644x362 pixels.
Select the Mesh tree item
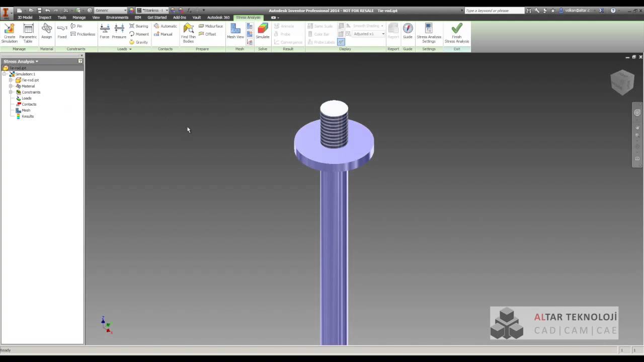(x=26, y=110)
